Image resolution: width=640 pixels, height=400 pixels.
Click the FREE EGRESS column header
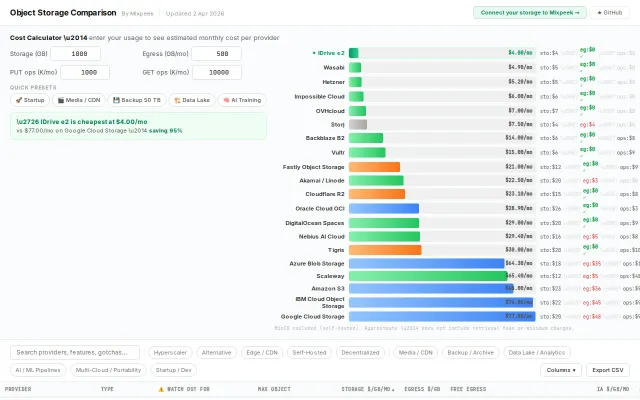tap(468, 389)
